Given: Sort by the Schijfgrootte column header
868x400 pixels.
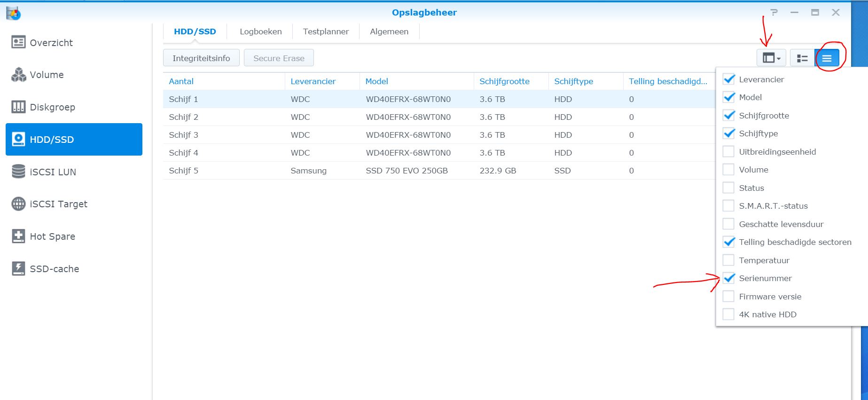Looking at the screenshot, I should coord(511,81).
